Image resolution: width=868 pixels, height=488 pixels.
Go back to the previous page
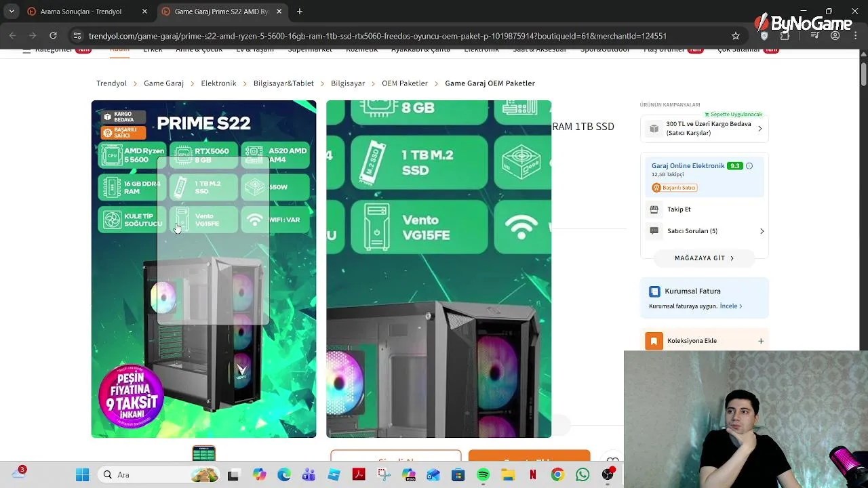(x=13, y=35)
